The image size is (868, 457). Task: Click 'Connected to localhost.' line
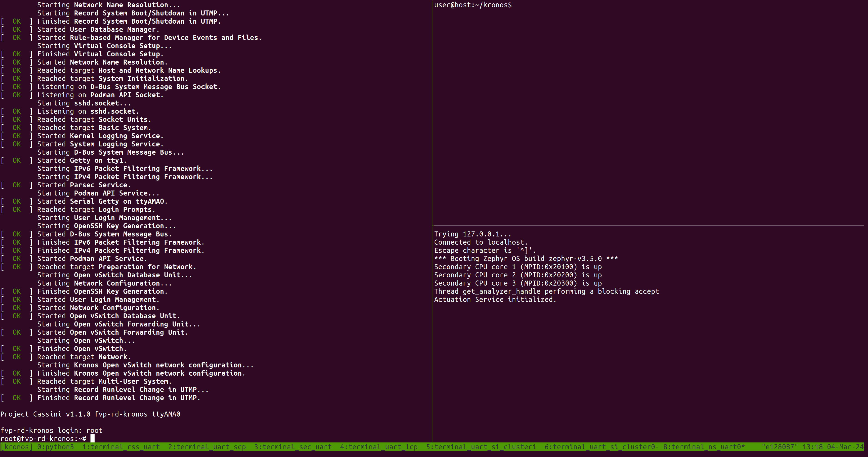pos(481,242)
